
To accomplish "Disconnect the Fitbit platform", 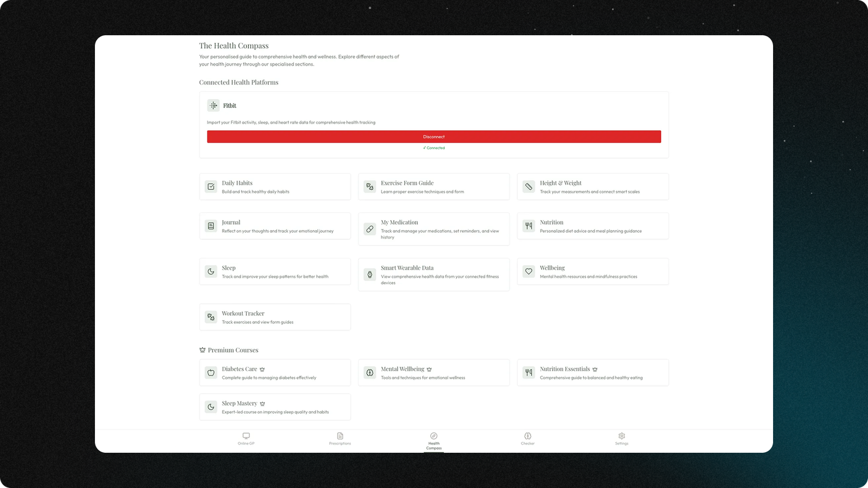I will click(x=434, y=137).
